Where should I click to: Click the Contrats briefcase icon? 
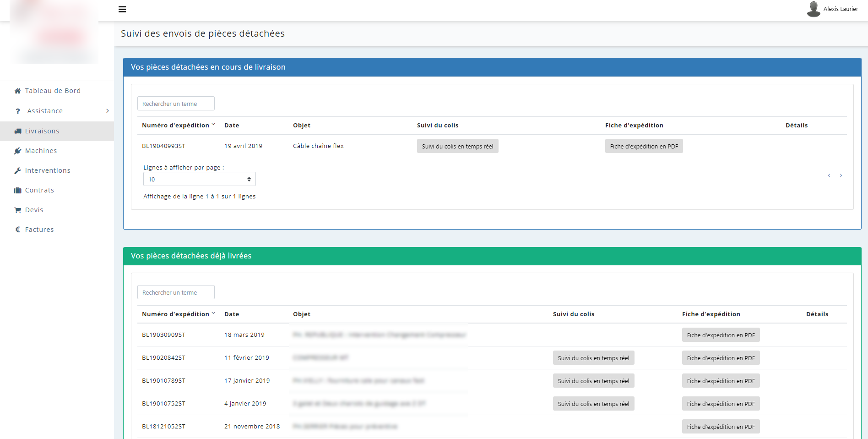(x=17, y=190)
